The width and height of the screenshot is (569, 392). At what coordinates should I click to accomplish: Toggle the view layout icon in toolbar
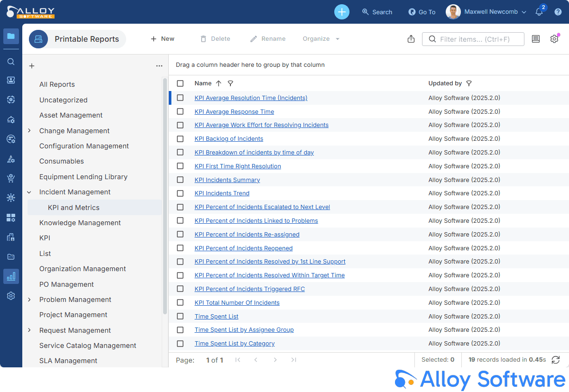(x=536, y=39)
